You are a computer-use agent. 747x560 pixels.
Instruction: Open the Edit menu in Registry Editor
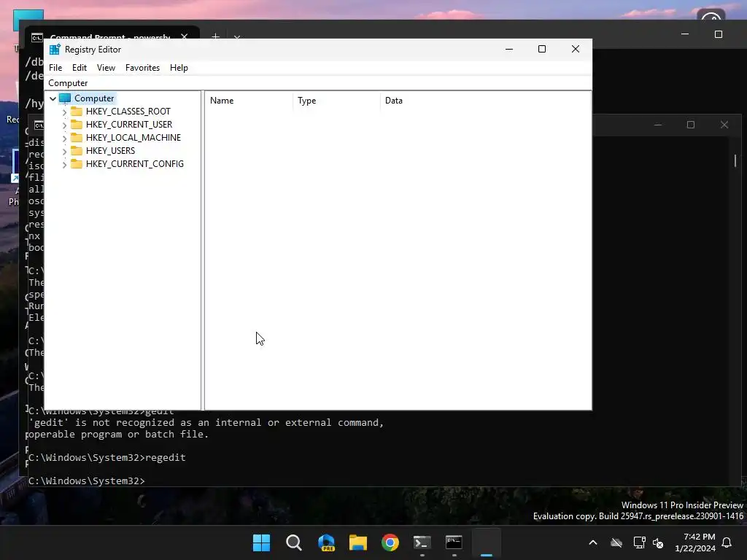[x=79, y=68]
